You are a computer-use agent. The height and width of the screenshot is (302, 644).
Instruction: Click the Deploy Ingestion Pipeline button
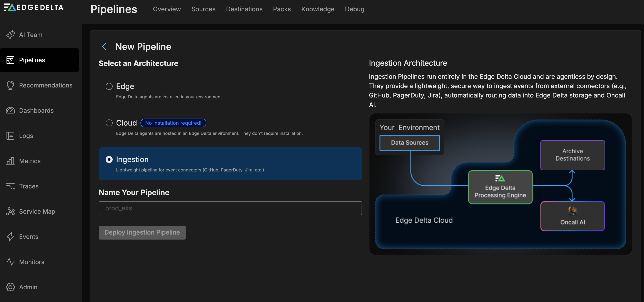[142, 232]
